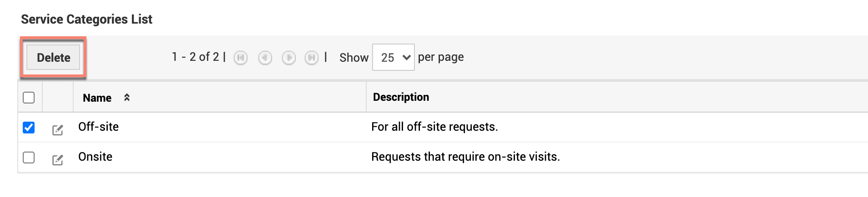Click the Description column header
This screenshot has height=197, width=868.
point(401,97)
